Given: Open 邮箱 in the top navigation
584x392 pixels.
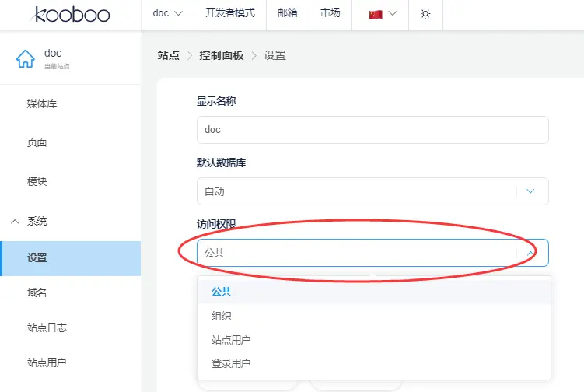Looking at the screenshot, I should [x=288, y=13].
